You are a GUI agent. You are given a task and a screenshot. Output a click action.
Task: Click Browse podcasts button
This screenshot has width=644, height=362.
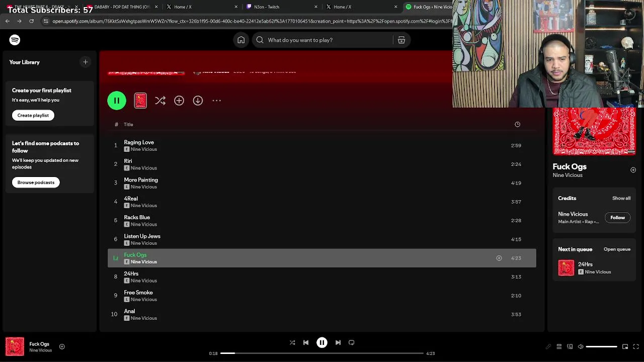36,182
